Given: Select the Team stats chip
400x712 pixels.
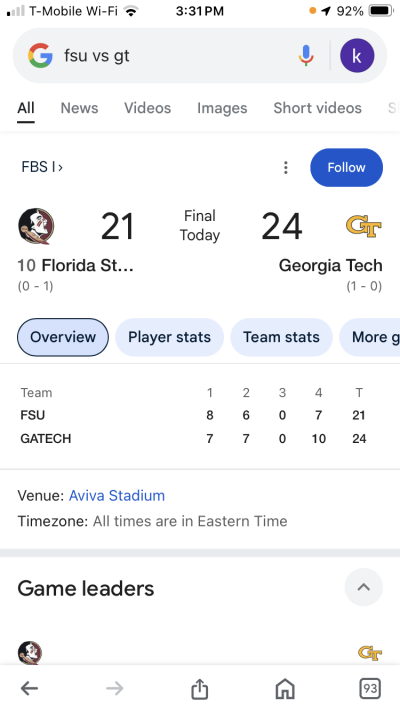Looking at the screenshot, I should coord(281,337).
